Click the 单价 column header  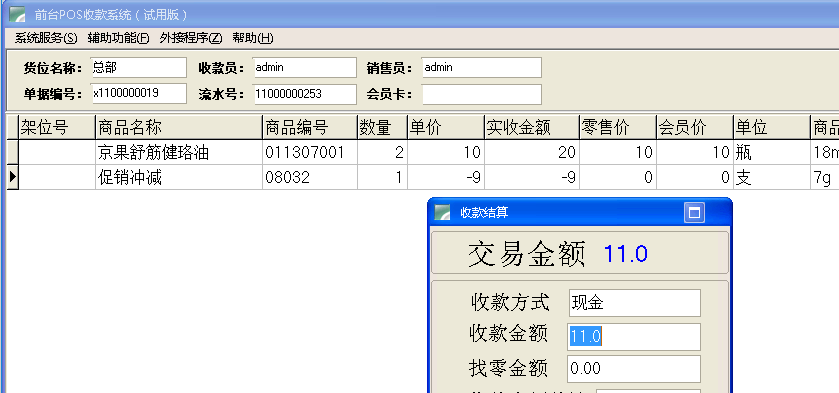446,127
